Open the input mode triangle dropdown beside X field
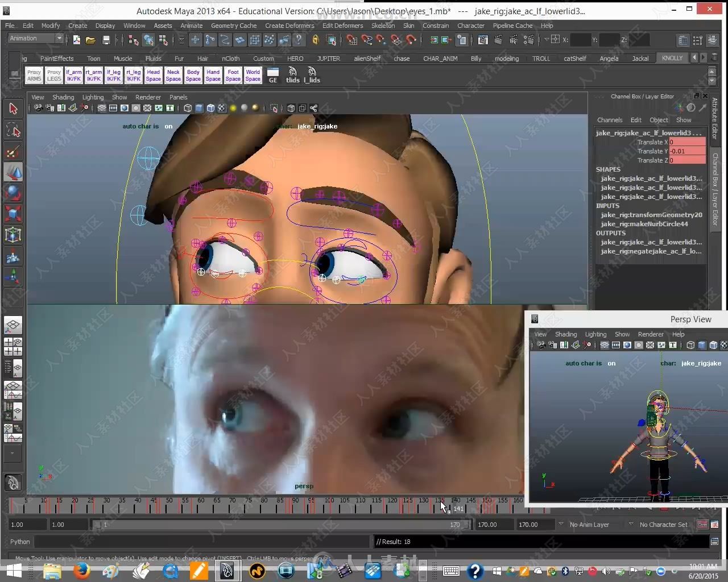Viewport: 728px width, 582px height. click(x=546, y=40)
